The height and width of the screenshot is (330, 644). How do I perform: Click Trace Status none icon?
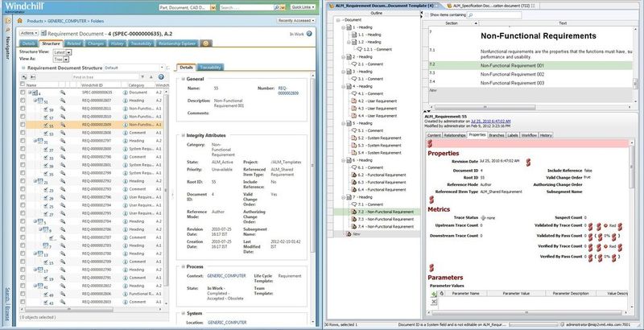483,218
